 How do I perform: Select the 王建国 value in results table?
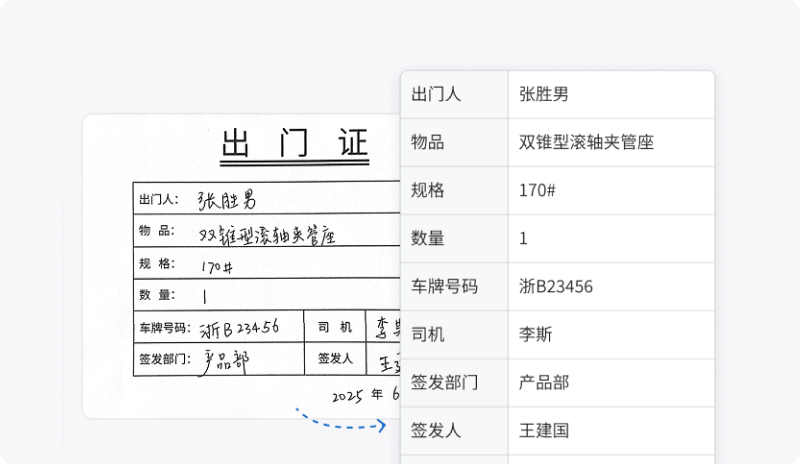pos(545,431)
